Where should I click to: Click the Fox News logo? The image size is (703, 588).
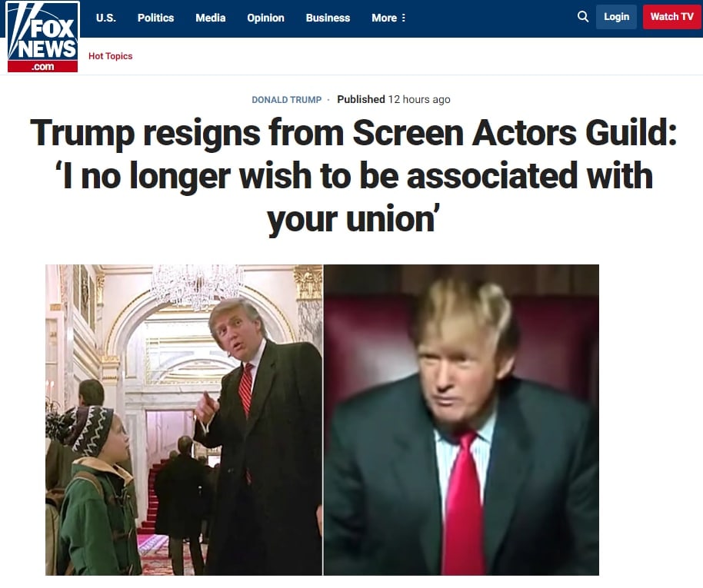coord(43,37)
